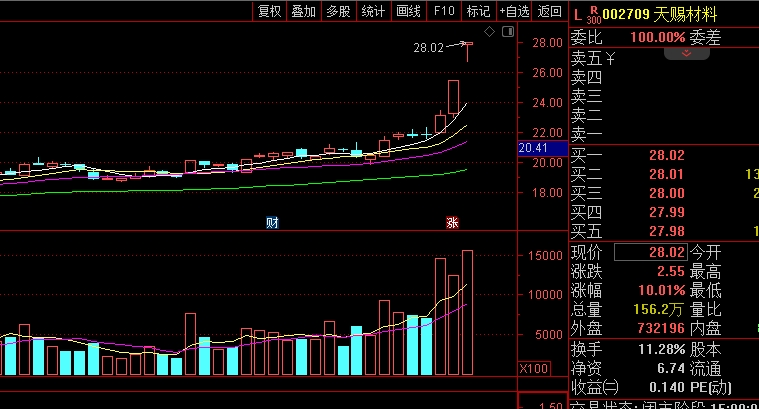Screen dimensions: 759x409
Task: Click the 今开 label
Action: (705, 252)
